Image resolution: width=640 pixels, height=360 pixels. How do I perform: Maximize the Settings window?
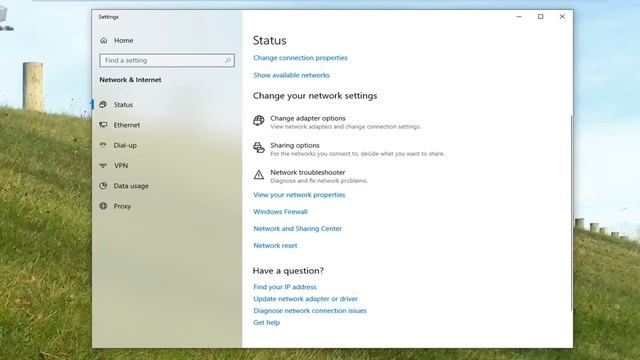pyautogui.click(x=540, y=17)
